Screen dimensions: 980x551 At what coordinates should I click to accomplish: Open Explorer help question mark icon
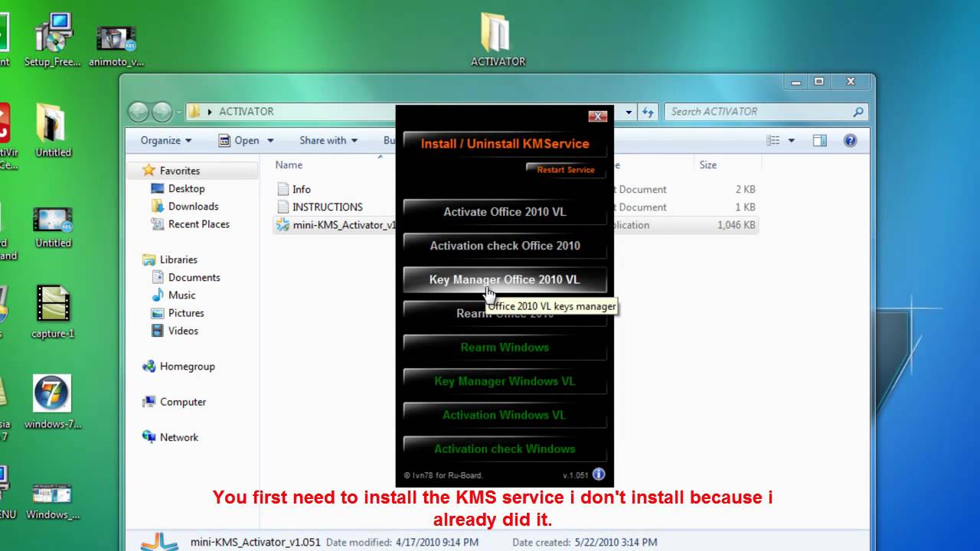[850, 141]
